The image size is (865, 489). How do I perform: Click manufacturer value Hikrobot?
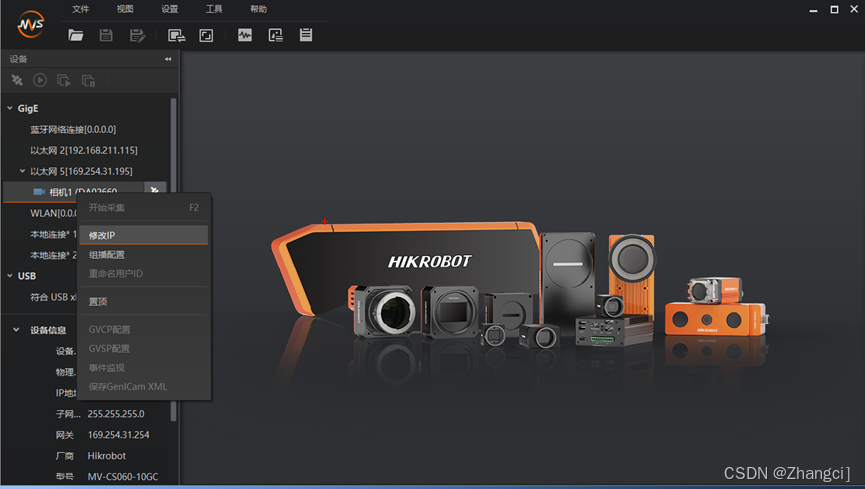[106, 455]
